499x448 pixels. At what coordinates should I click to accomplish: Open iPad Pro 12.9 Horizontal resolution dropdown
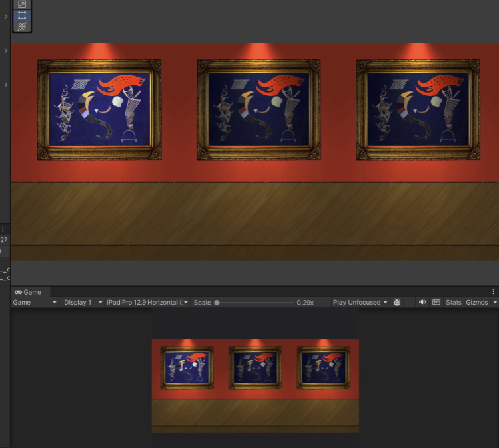pyautogui.click(x=148, y=302)
